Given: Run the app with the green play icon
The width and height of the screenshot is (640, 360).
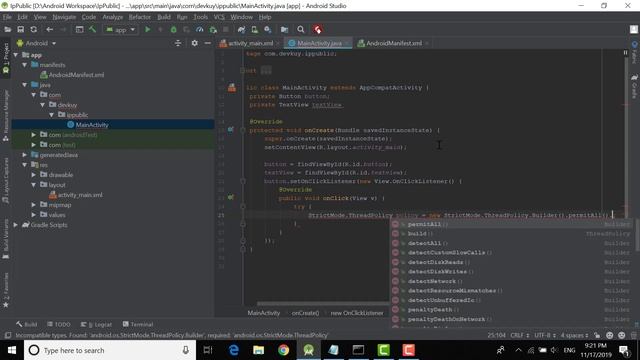Looking at the screenshot, I should coord(148,29).
